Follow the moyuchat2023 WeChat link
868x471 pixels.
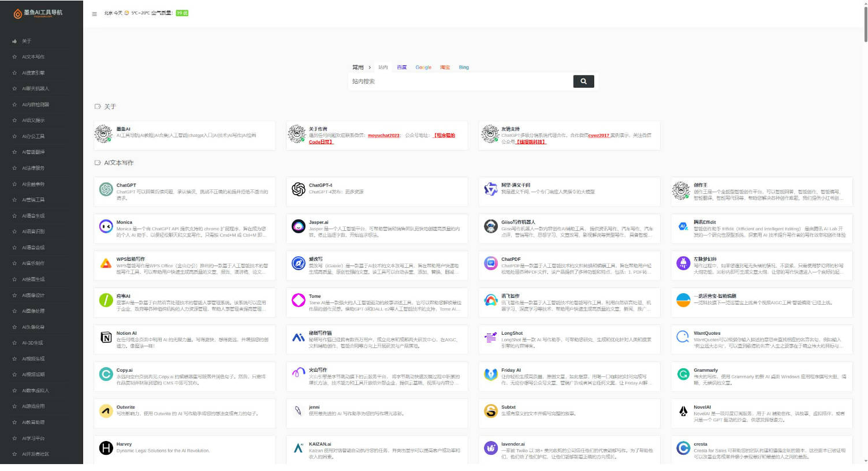(x=383, y=136)
